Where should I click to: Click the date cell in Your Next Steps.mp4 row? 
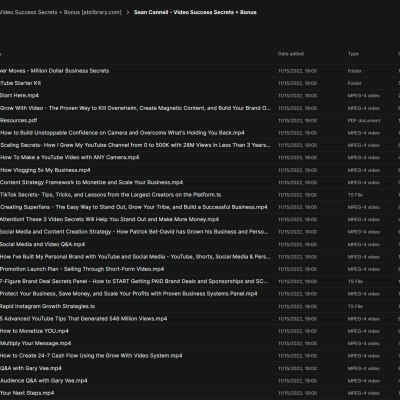297,393
